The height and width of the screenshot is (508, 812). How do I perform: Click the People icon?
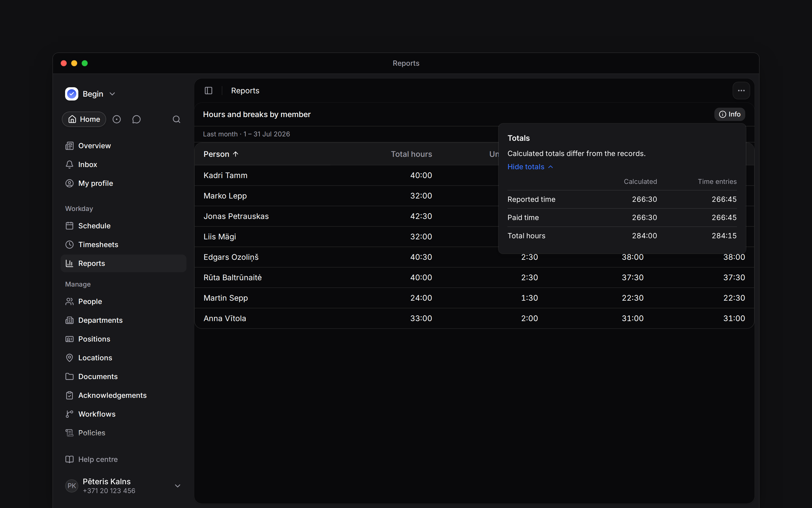pos(70,301)
